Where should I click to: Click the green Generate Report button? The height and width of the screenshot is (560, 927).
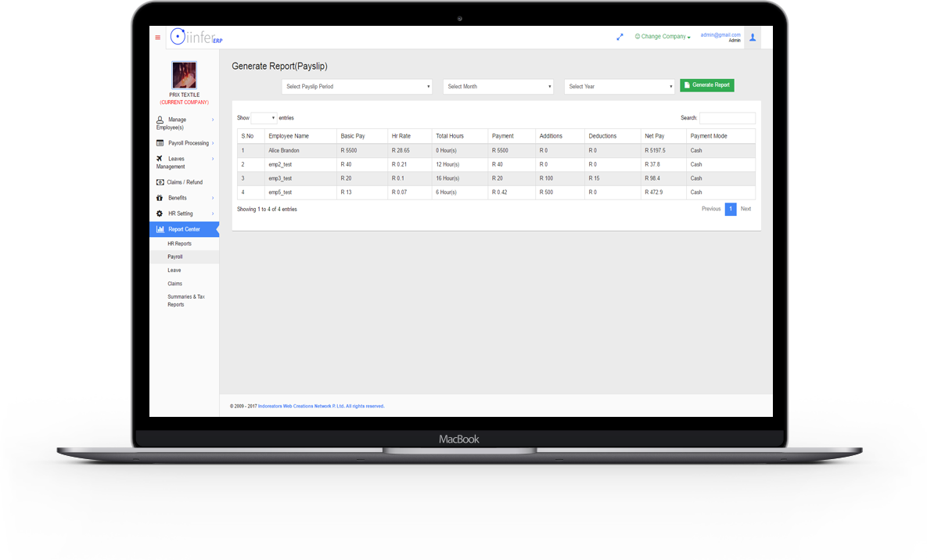pos(707,85)
